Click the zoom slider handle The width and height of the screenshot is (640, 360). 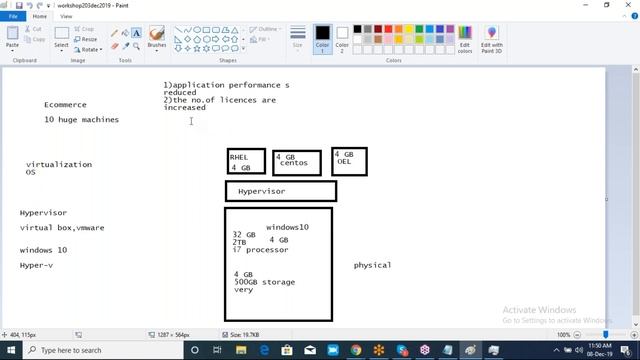point(606,335)
